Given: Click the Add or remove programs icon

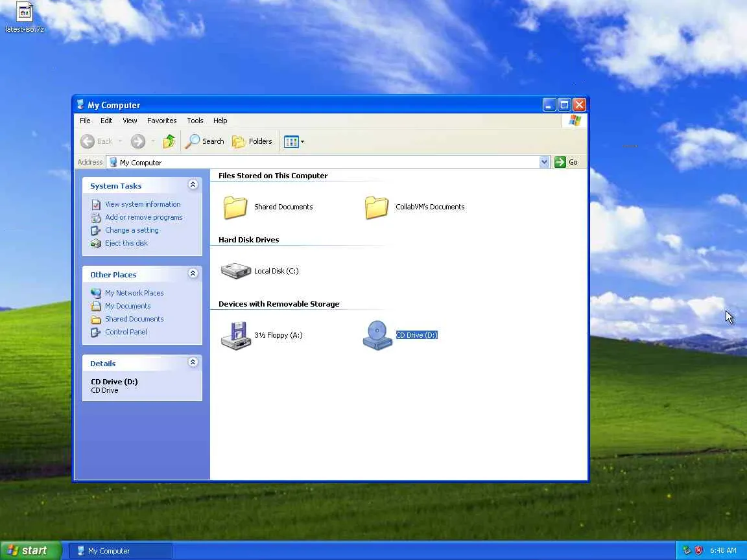Looking at the screenshot, I should click(x=96, y=218).
